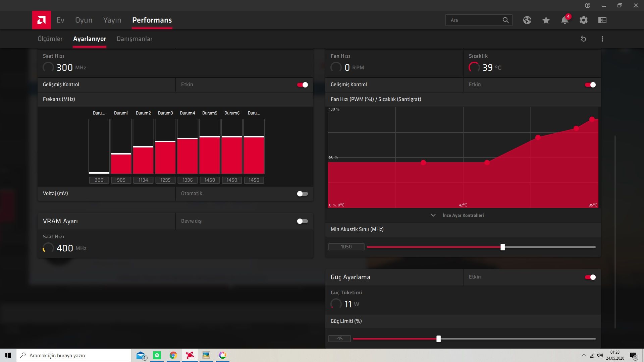Image resolution: width=644 pixels, height=362 pixels.
Task: Expand İnce Ayar Kontrolleri chevron
Action: click(433, 215)
